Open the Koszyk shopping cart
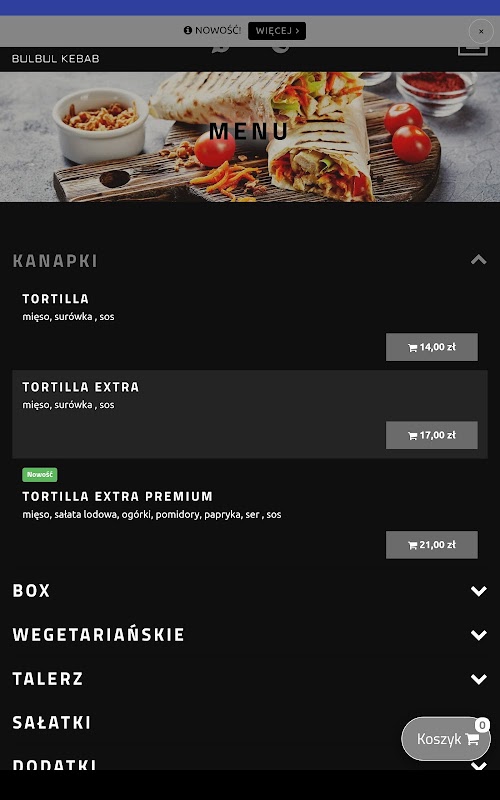The image size is (500, 800). 446,739
